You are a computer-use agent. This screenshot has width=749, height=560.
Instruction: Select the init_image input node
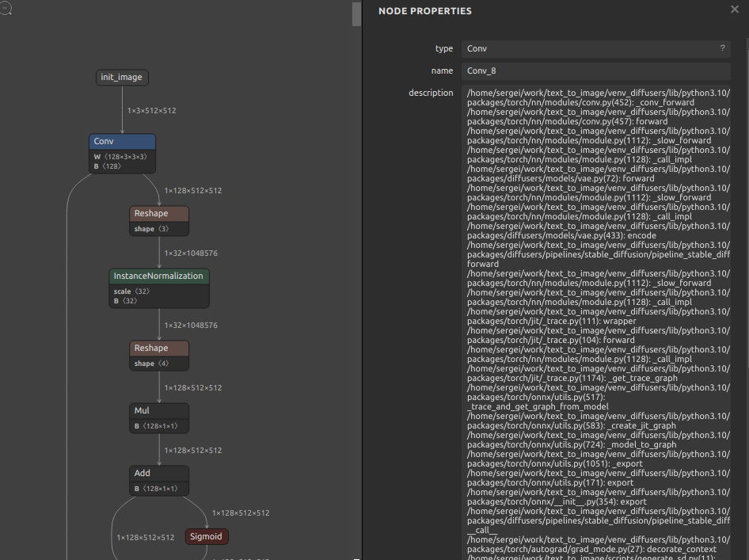pos(122,78)
